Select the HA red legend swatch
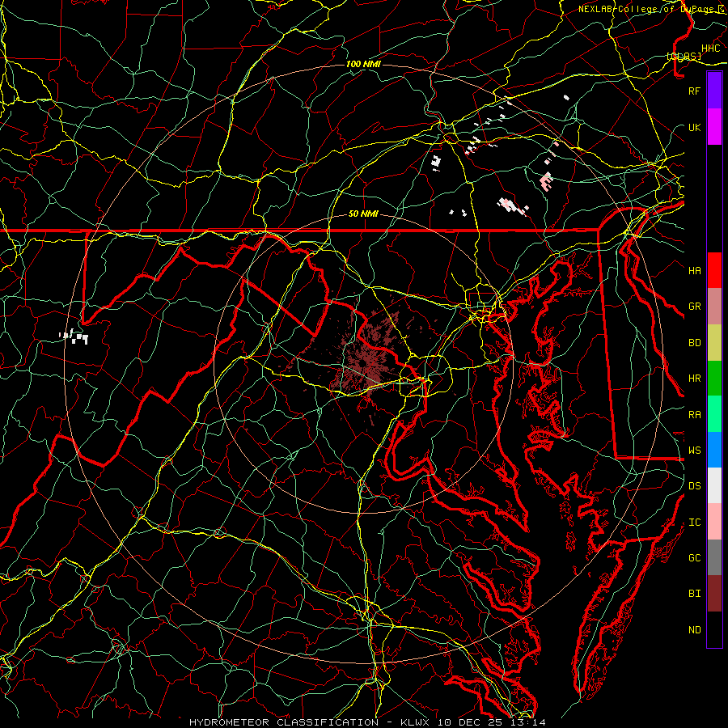 coord(714,270)
